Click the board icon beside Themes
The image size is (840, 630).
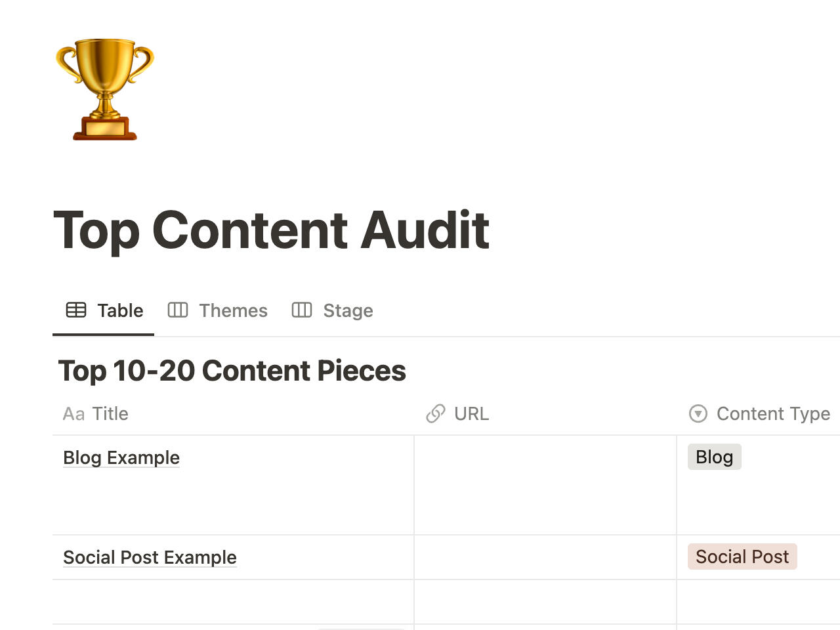pyautogui.click(x=178, y=310)
